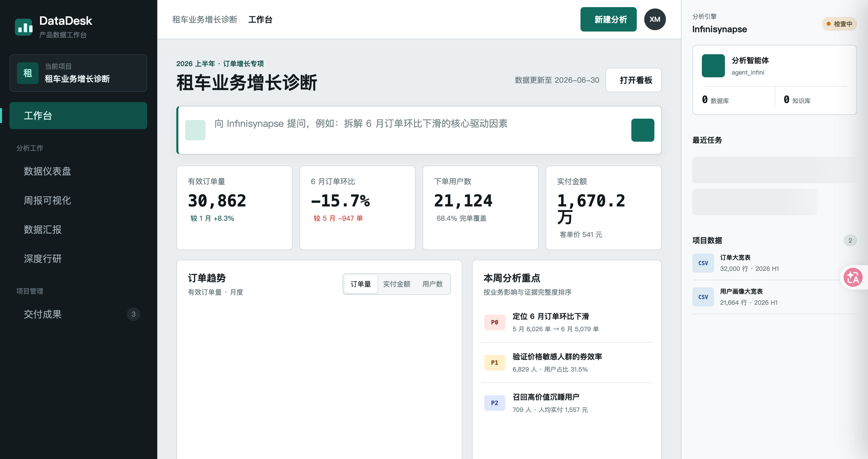Click 6,829 人 · 用户占比 31.5% detail
868x459 pixels.
(x=550, y=370)
